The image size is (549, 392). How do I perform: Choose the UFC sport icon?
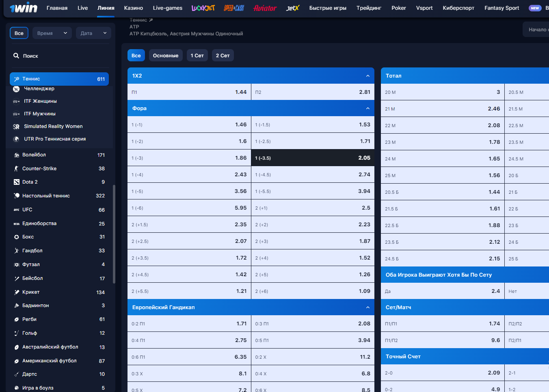pyautogui.click(x=17, y=210)
